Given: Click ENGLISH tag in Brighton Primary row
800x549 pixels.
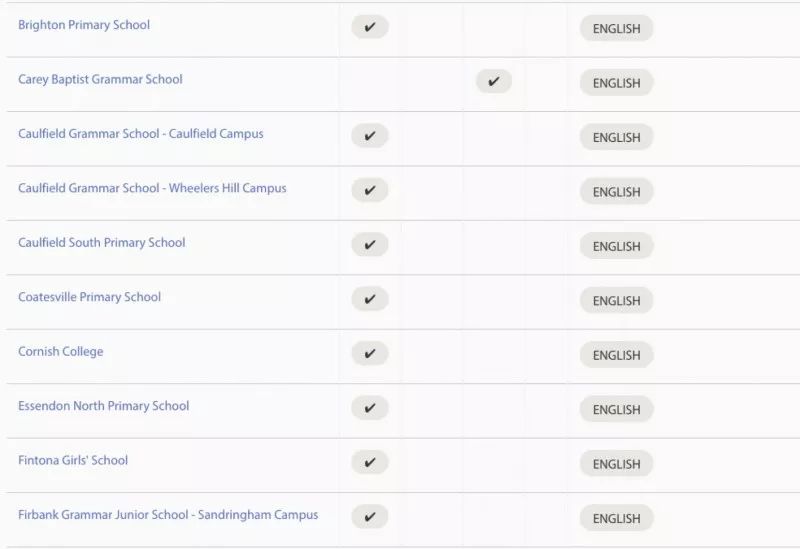Looking at the screenshot, I should 616,29.
